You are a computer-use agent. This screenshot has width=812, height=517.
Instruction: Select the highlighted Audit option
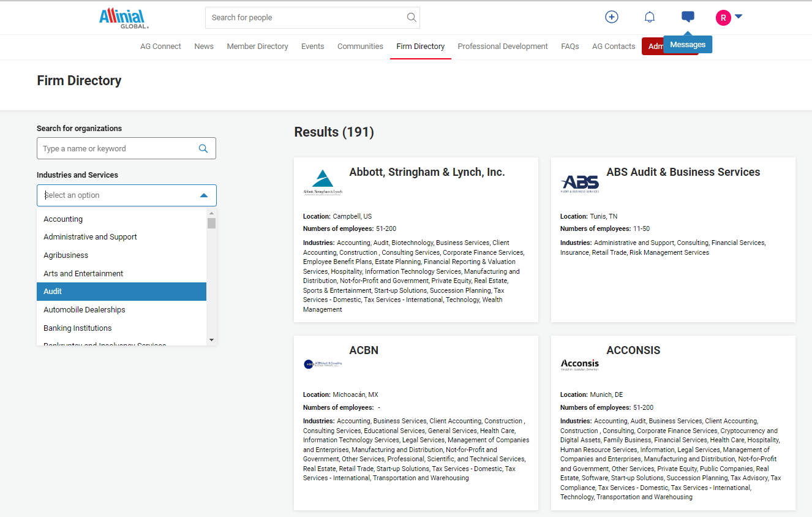pos(121,292)
